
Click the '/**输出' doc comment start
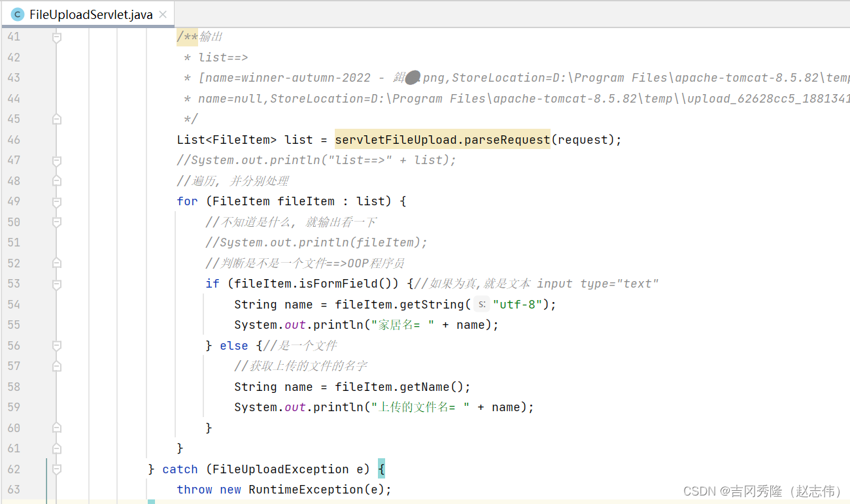199,37
